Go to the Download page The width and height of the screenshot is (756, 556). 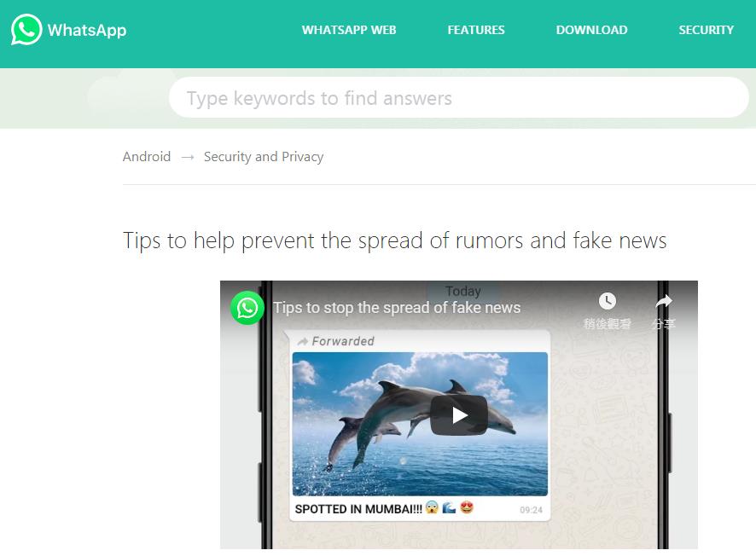point(591,30)
